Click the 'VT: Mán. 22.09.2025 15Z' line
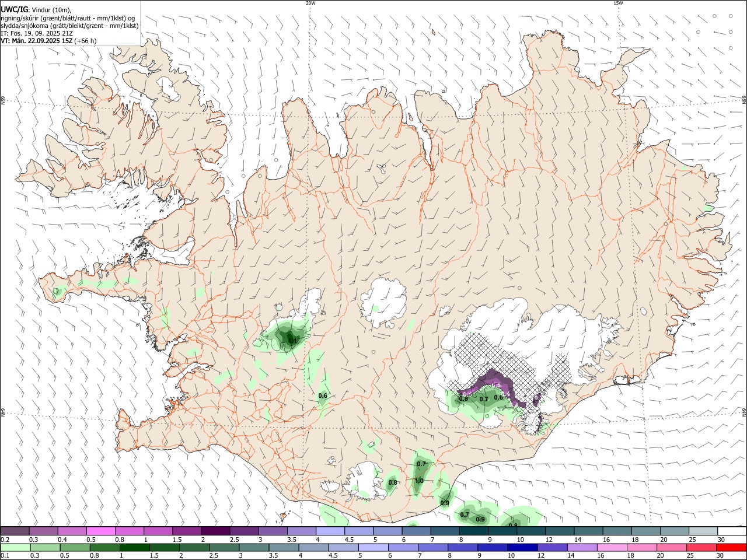747x560 pixels. point(48,41)
